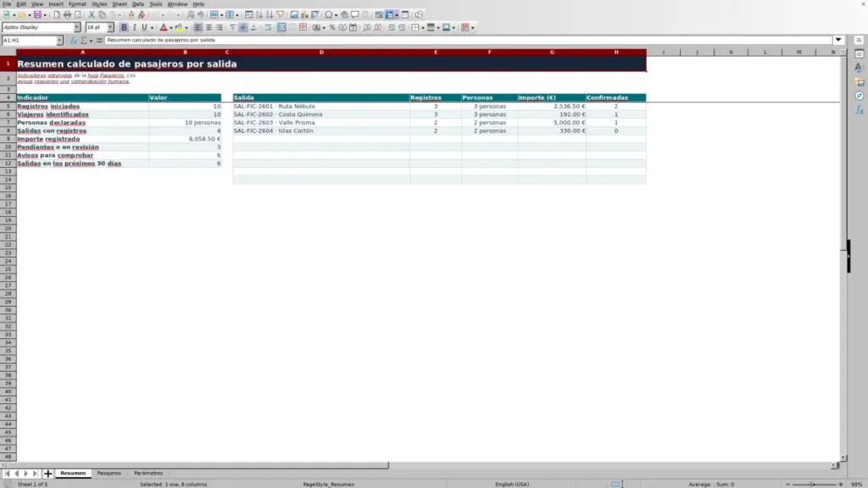This screenshot has width=868, height=488.
Task: Expand the formula bar with the arrow
Action: pyautogui.click(x=838, y=40)
